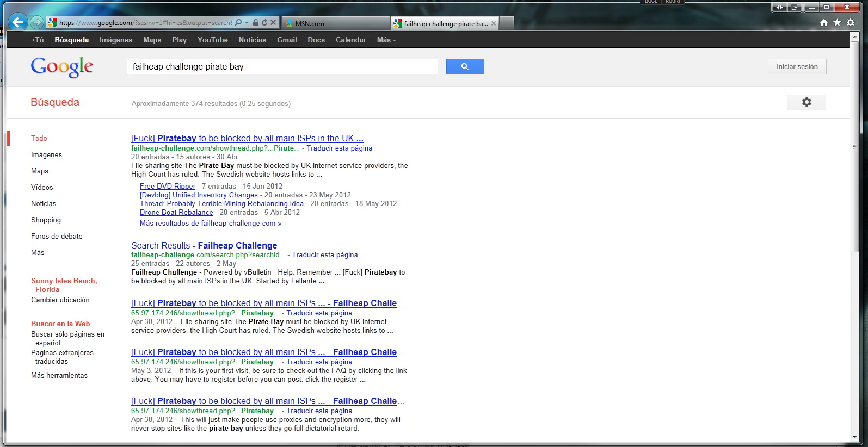Open a new blank tab
The width and height of the screenshot is (868, 447).
507,23
